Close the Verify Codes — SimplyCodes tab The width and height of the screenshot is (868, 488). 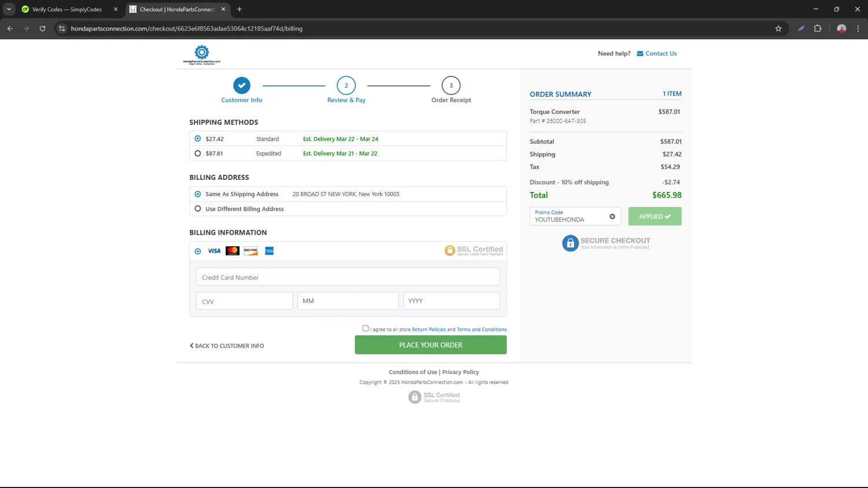(x=116, y=9)
